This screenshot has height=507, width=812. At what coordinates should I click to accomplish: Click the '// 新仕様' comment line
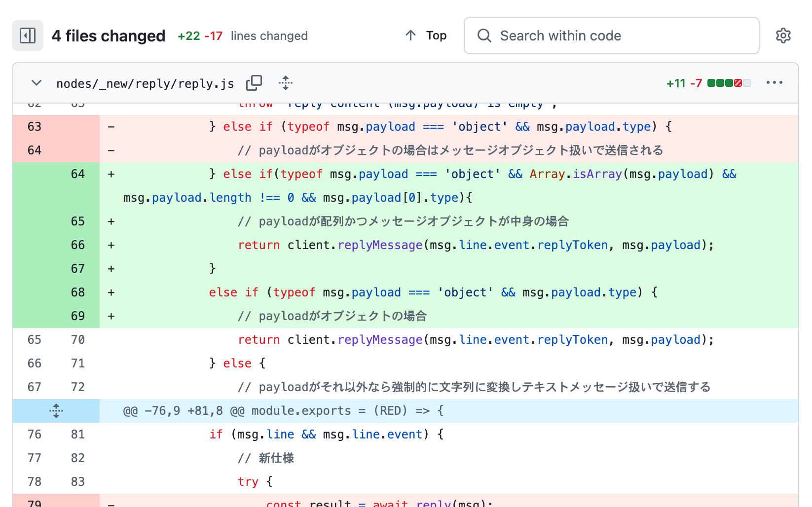tap(266, 458)
